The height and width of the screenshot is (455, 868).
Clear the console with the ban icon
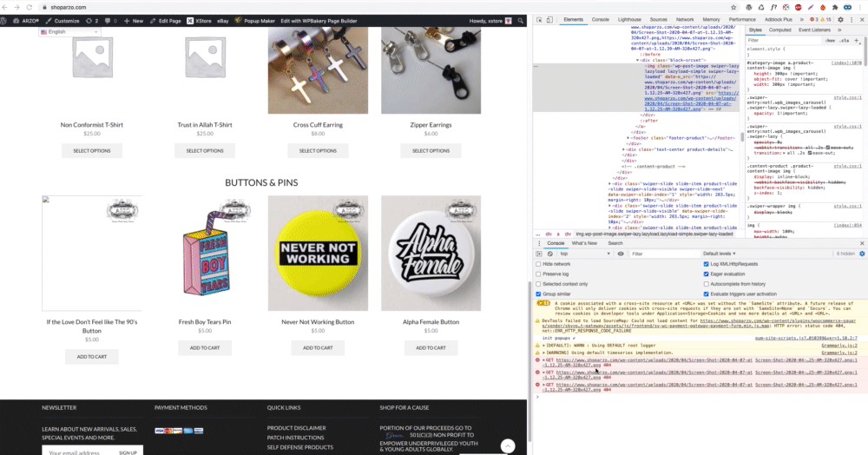[549, 254]
